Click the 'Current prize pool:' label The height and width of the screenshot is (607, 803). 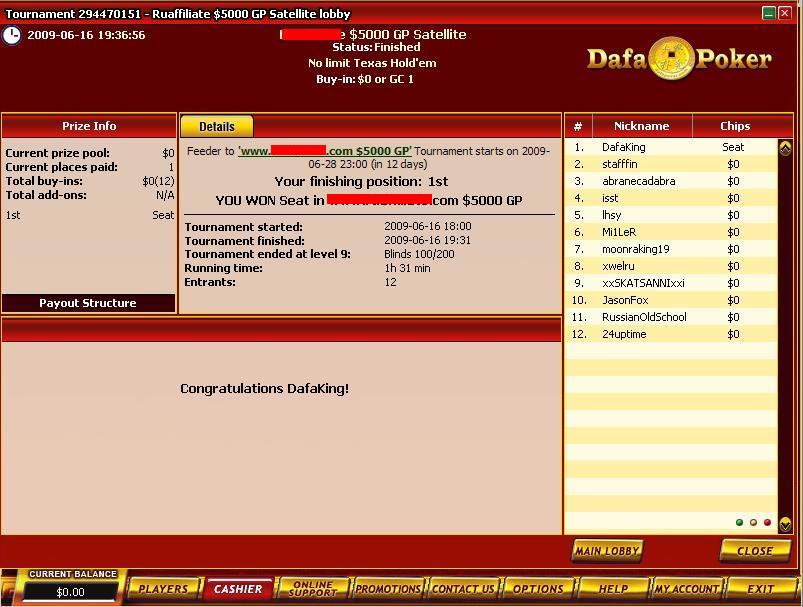pyautogui.click(x=57, y=153)
